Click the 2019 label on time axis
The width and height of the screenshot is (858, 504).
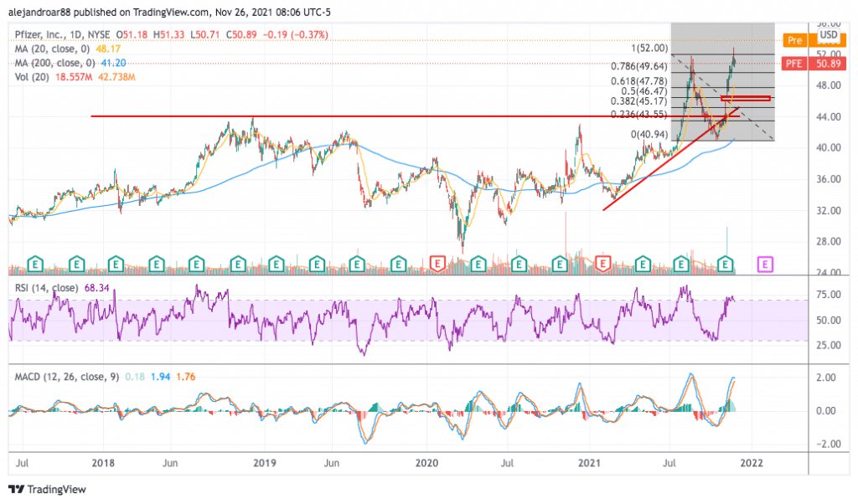(x=264, y=463)
